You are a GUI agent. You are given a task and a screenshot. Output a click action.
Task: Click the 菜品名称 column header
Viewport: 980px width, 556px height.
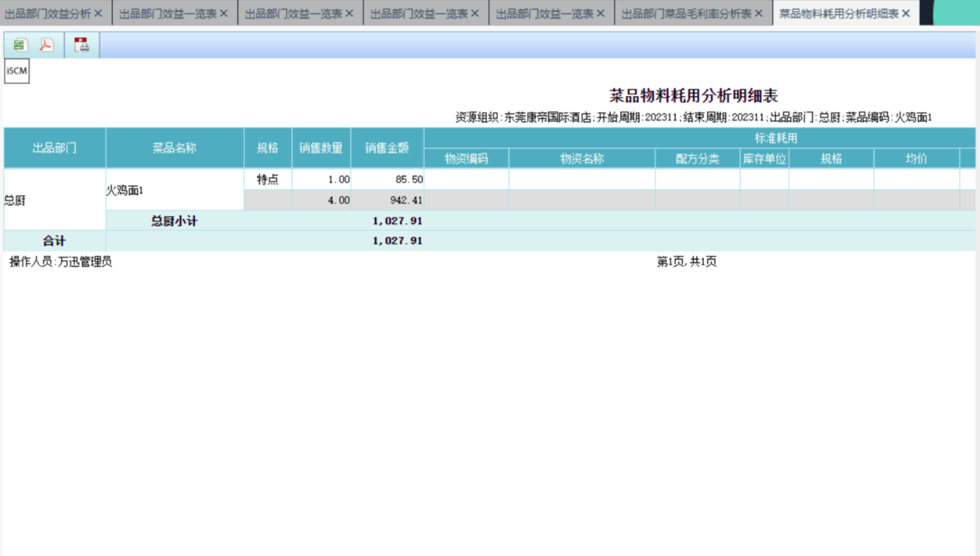pos(174,148)
